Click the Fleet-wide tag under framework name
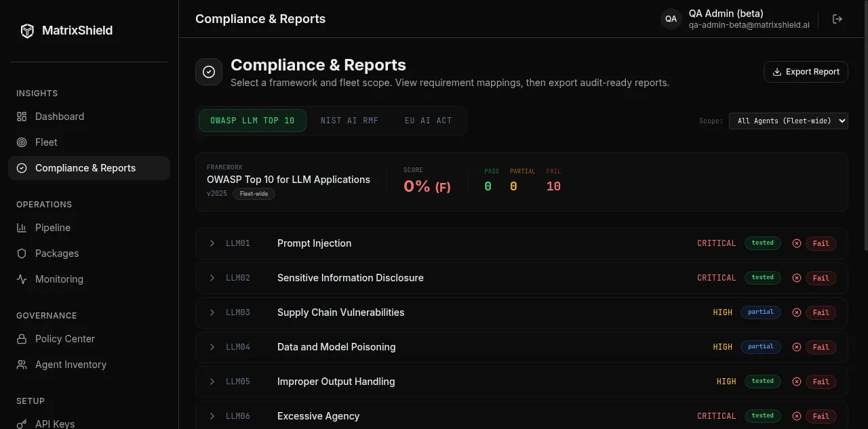 (254, 194)
